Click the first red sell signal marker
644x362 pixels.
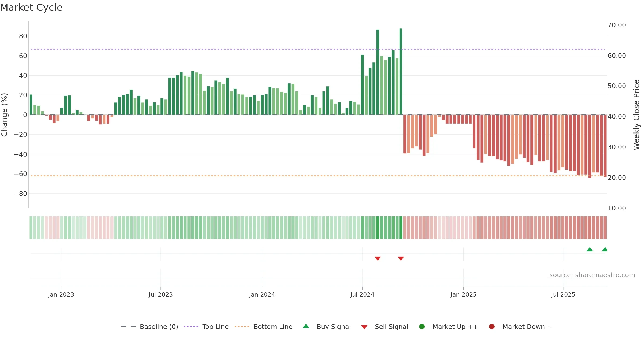pyautogui.click(x=378, y=258)
